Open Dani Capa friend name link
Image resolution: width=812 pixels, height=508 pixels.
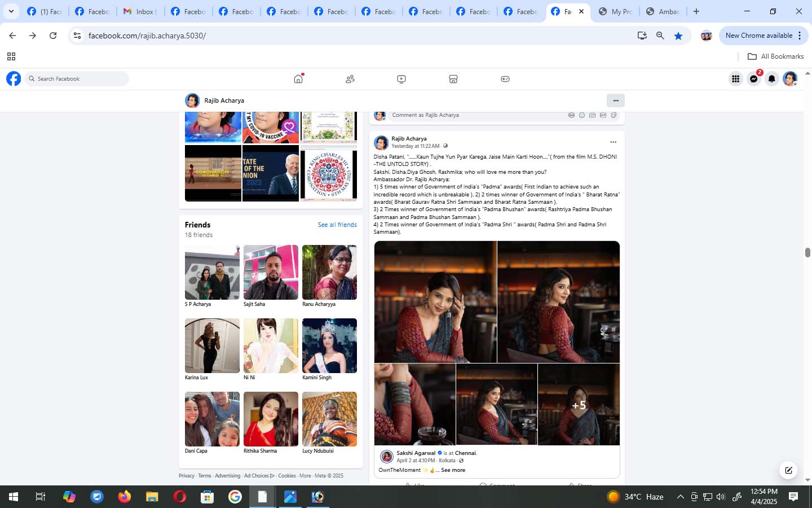196,451
